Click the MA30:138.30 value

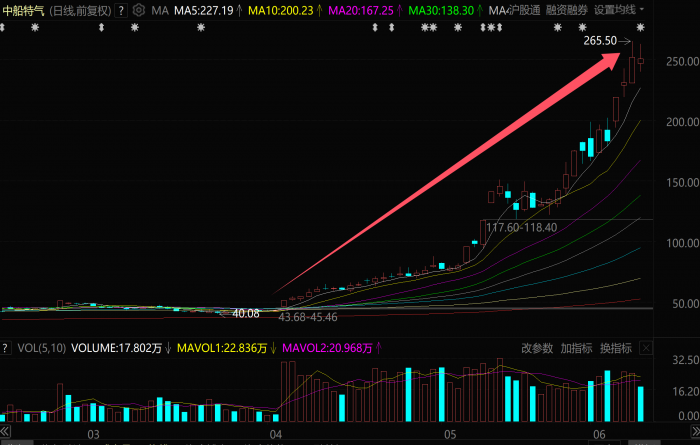[441, 10]
